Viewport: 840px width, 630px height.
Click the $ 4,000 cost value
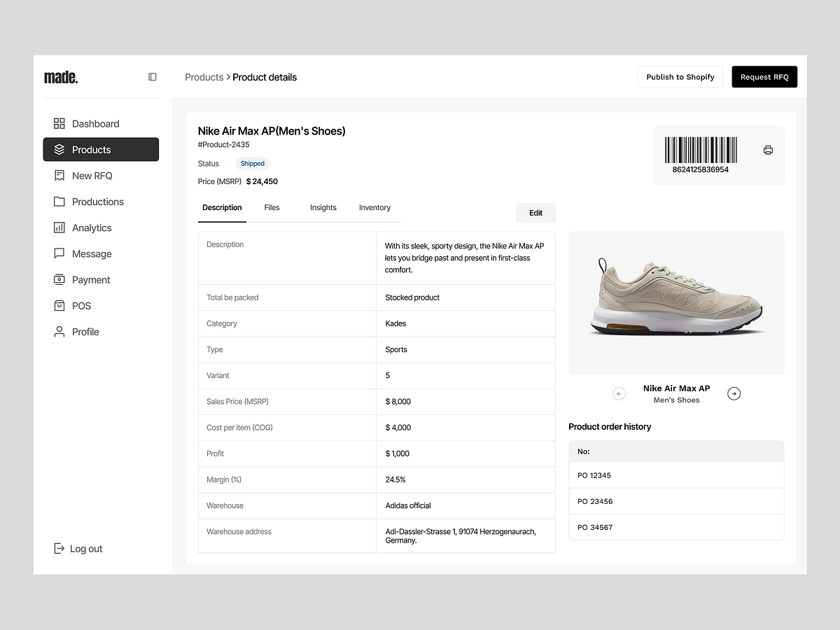(x=398, y=428)
